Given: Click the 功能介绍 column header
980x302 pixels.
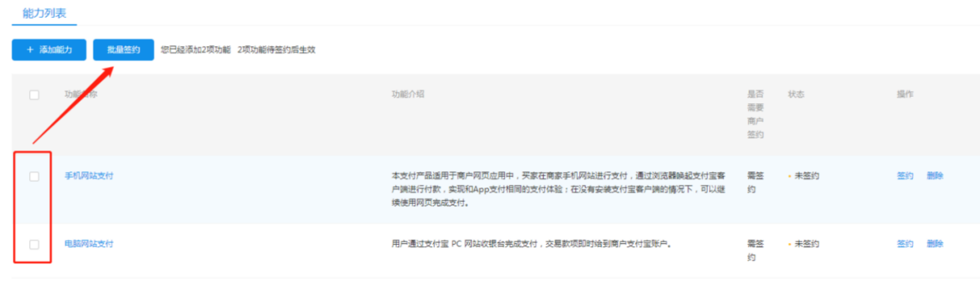Looking at the screenshot, I should pos(408,94).
